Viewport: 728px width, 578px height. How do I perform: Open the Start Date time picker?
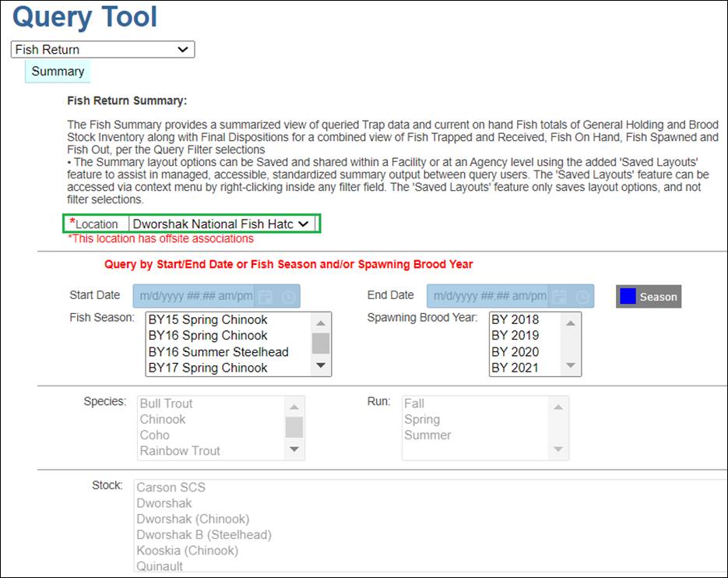tap(288, 297)
